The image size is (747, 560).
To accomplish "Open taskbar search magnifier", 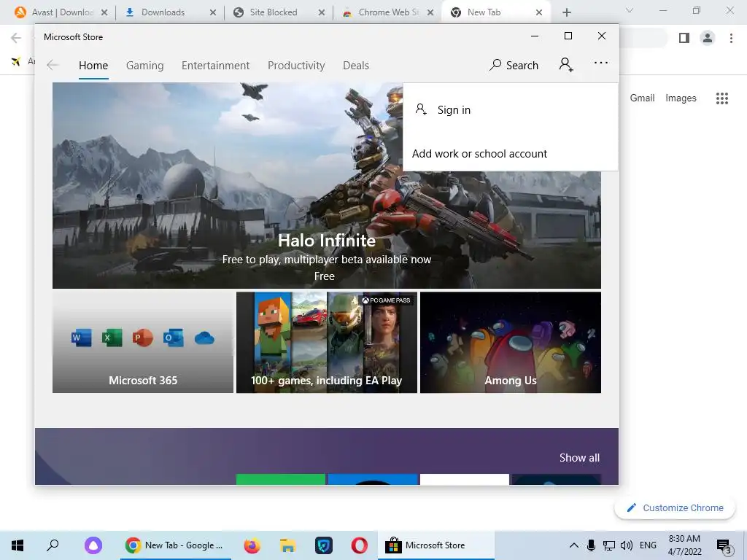I will pos(53,545).
